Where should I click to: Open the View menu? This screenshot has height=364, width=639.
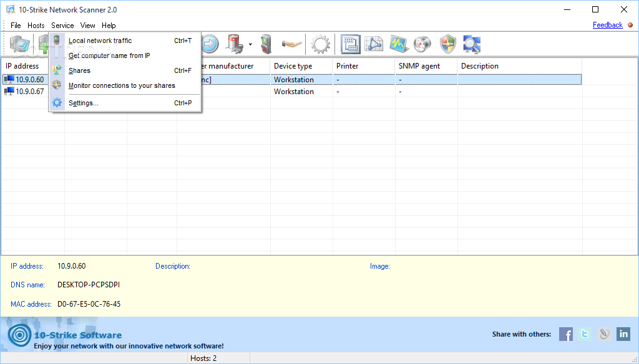coord(87,26)
